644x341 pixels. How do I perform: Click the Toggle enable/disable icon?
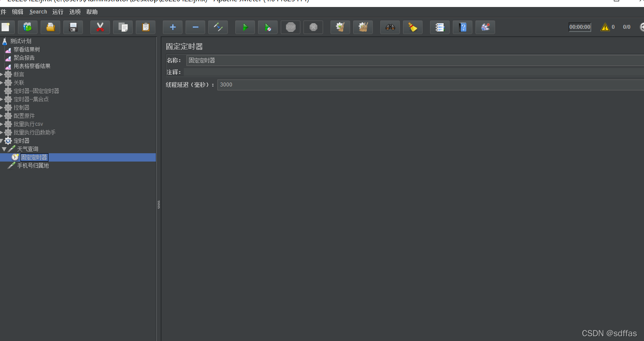(x=218, y=27)
